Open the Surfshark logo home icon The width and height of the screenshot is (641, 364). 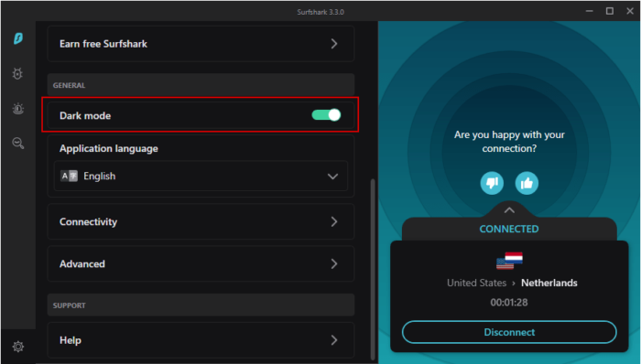point(18,38)
